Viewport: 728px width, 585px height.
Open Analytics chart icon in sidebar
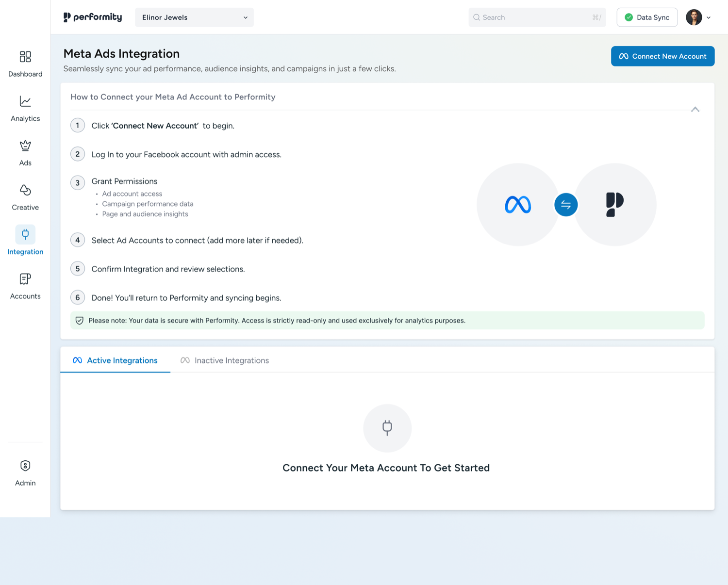pos(25,101)
